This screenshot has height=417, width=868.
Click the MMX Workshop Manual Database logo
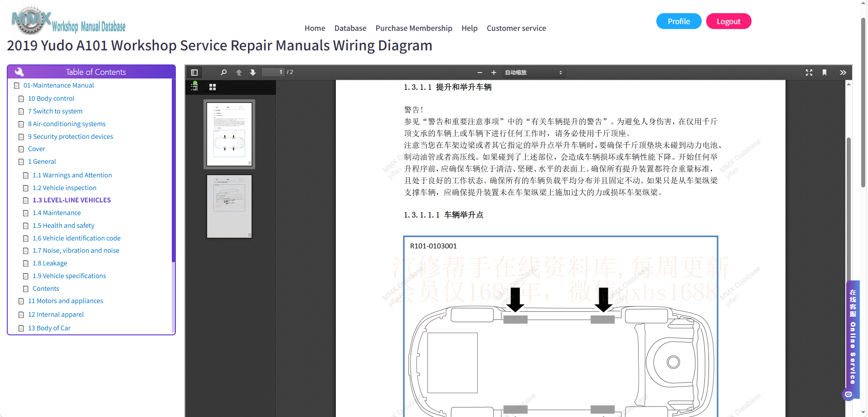click(x=68, y=21)
